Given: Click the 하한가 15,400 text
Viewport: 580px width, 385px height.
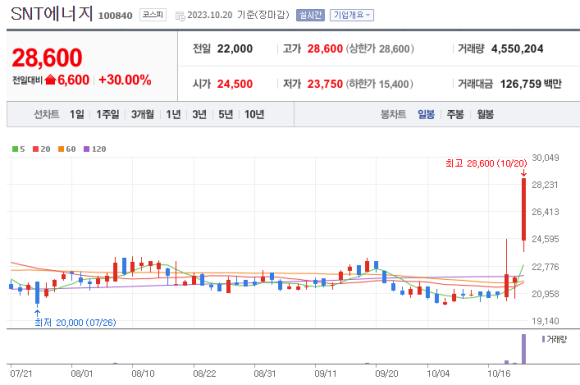Looking at the screenshot, I should tap(380, 84).
